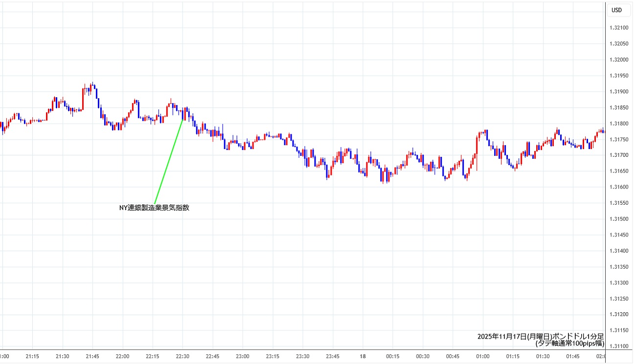Click the 1.31650 price axis label
The image size is (636, 364).
(x=619, y=171)
